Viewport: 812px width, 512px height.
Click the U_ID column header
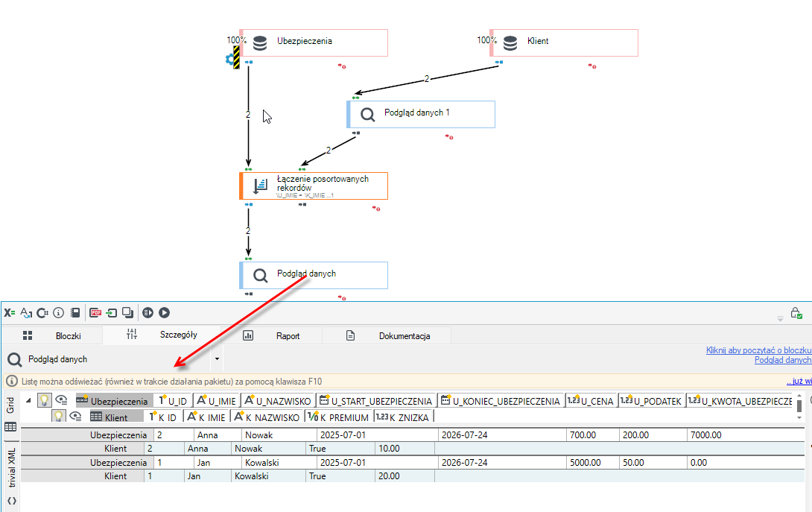[174, 401]
